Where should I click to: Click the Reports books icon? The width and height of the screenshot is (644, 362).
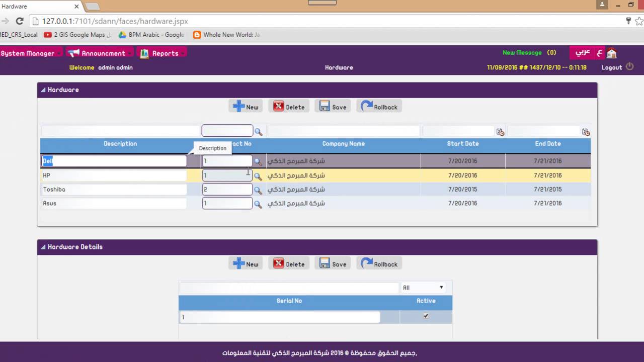[144, 53]
